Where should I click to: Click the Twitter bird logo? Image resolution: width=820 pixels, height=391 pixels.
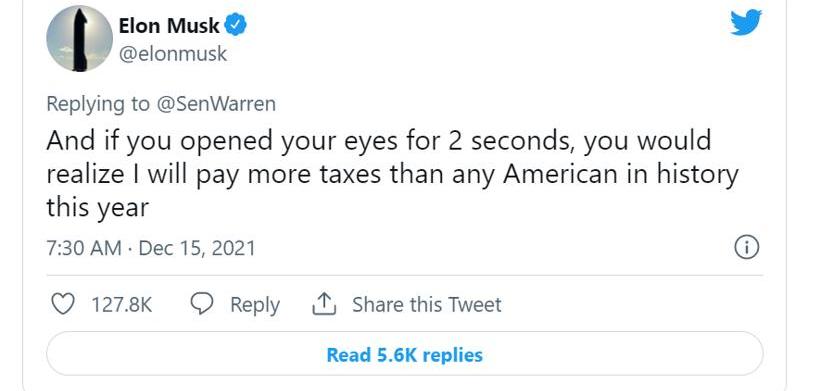click(746, 22)
